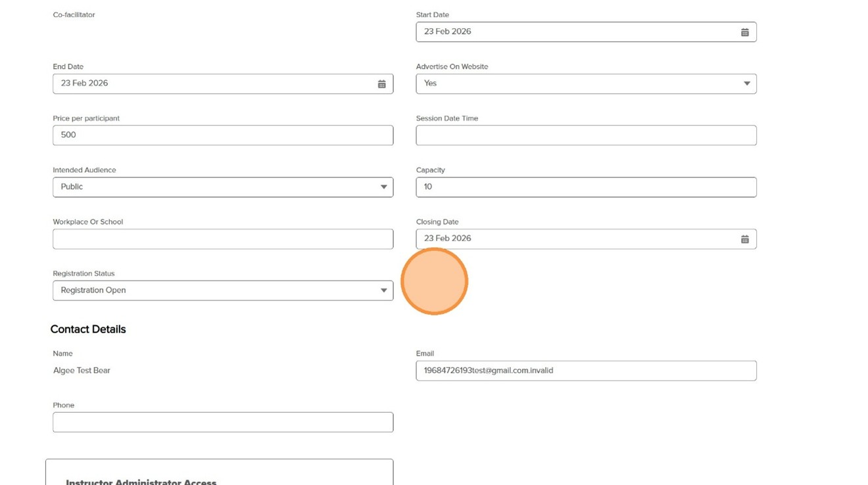Screen dimensions: 868x485
Task: Click the End Date text showing 23 Feb 2026
Action: [85, 83]
